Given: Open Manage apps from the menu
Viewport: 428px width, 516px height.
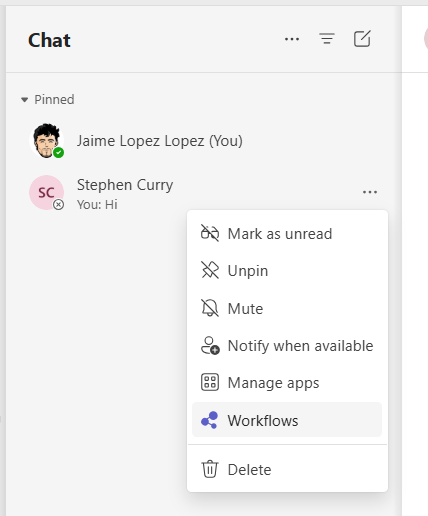Looking at the screenshot, I should pyautogui.click(x=287, y=383).
